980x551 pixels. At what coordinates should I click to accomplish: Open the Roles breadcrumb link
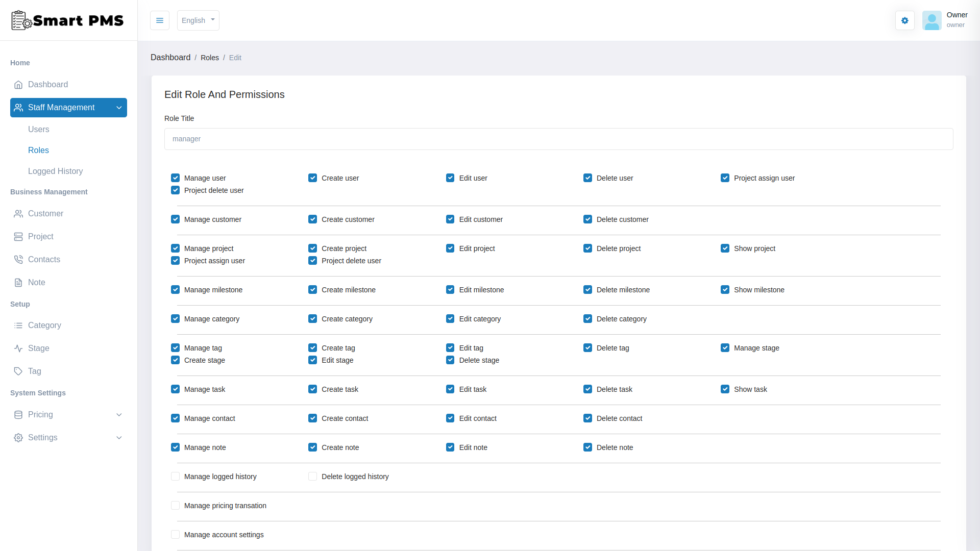[210, 58]
